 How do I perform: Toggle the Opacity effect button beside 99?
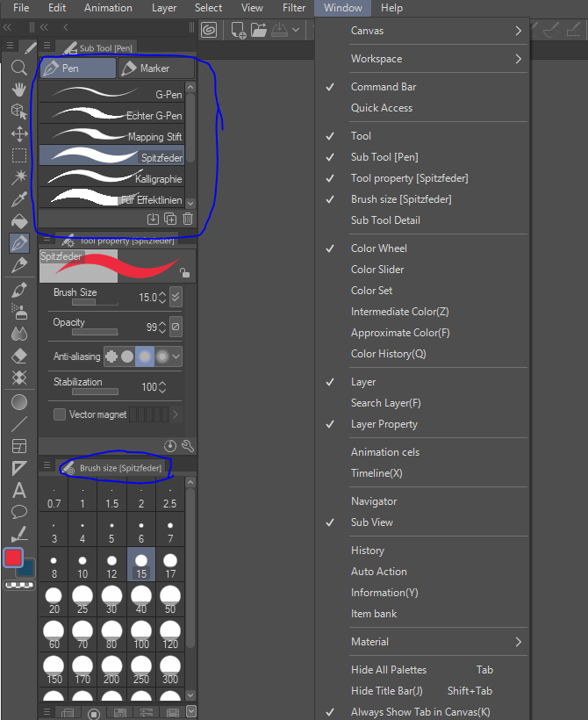pyautogui.click(x=175, y=327)
